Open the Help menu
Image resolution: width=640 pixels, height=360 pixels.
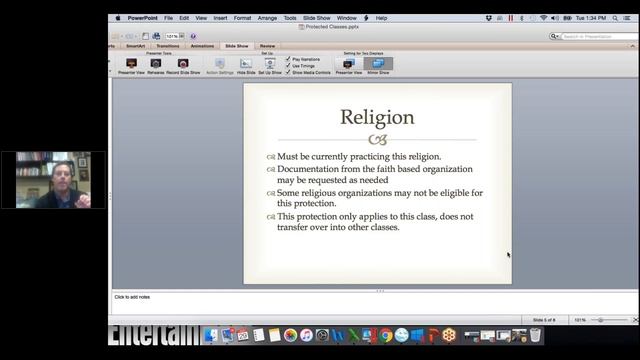coord(381,18)
